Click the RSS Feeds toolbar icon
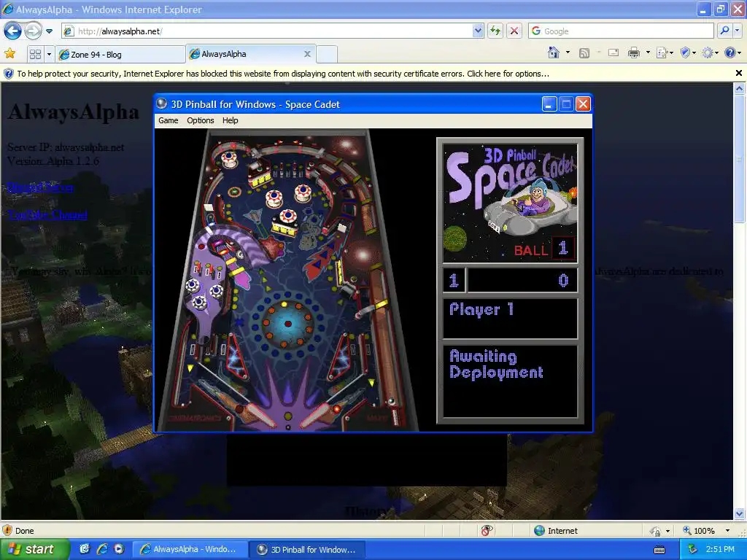Screen dimensions: 747x560 point(584,52)
